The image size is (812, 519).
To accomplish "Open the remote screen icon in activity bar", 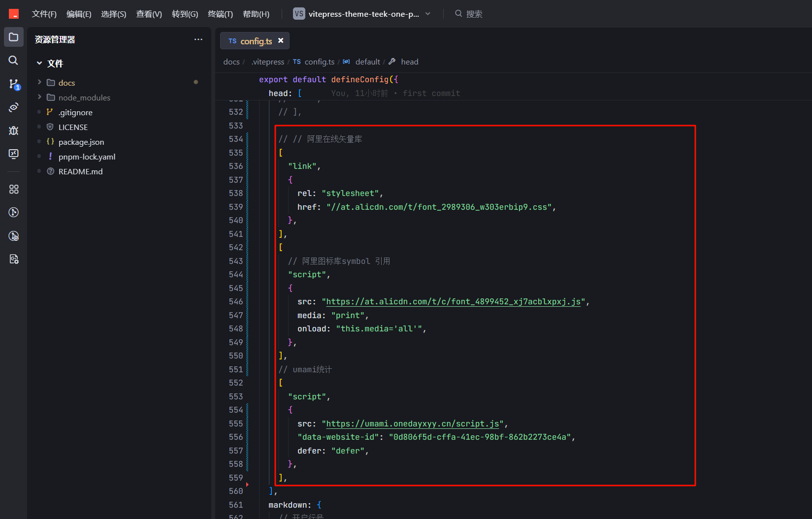I will 14,154.
